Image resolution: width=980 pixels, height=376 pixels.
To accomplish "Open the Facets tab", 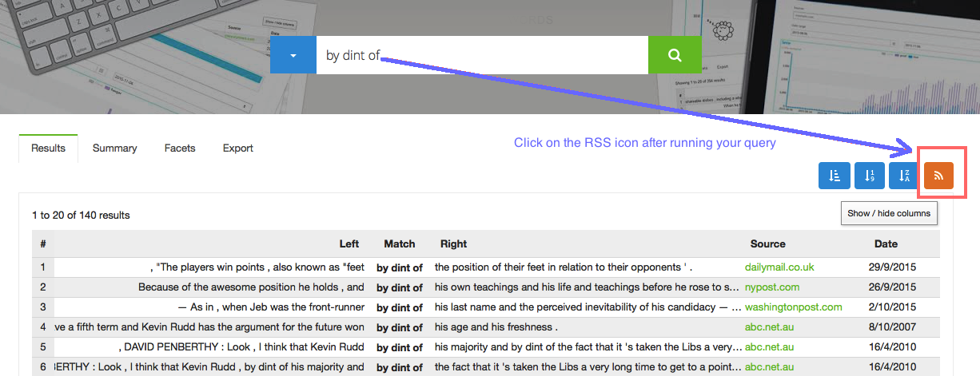I will point(180,148).
